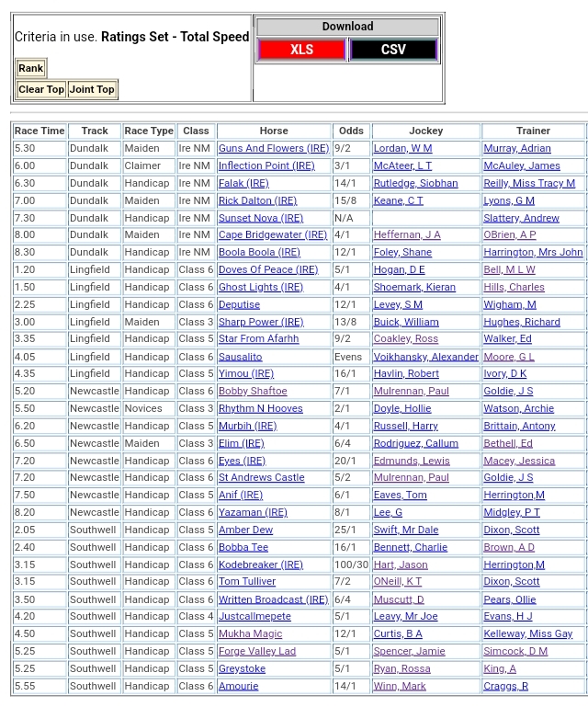Open Guns And Flowers (IRE) horse link
This screenshot has height=707, width=588.
pos(273,148)
